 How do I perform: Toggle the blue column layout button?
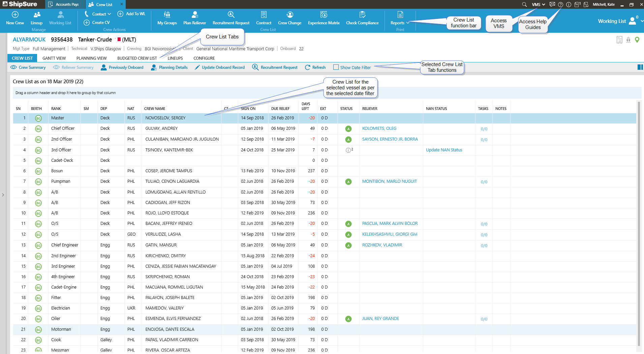click(x=640, y=67)
